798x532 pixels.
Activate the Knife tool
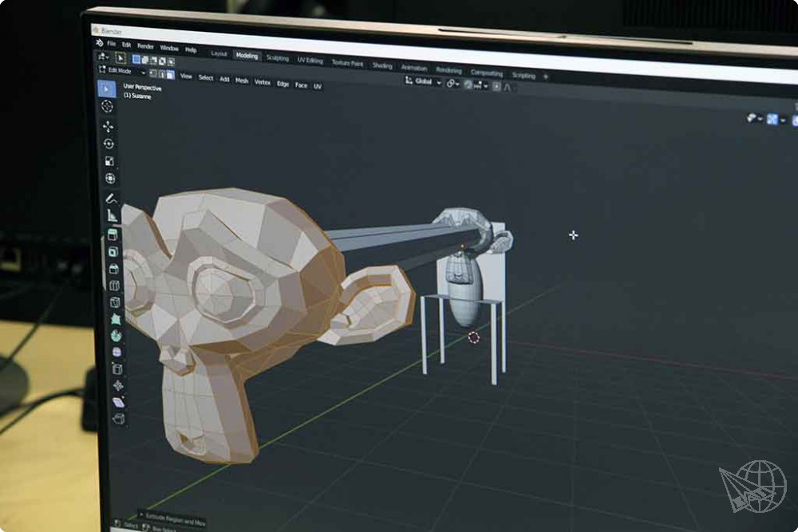click(115, 302)
